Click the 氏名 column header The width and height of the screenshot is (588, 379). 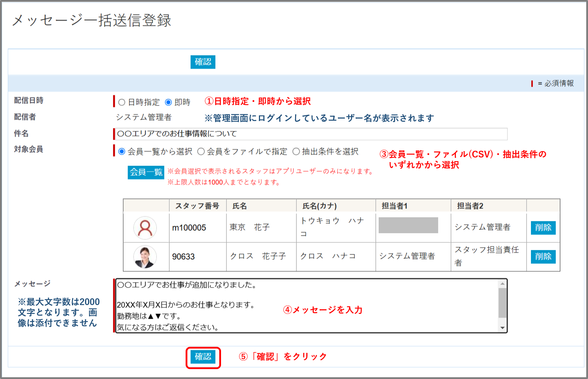tap(261, 206)
